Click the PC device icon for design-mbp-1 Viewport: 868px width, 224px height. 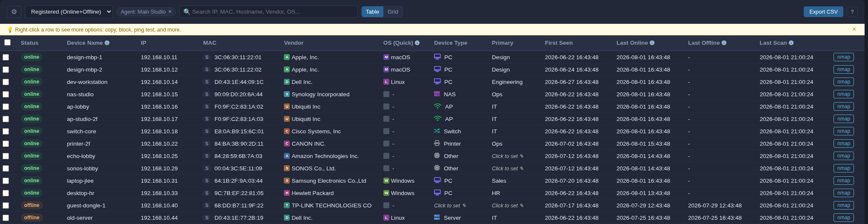point(437,57)
